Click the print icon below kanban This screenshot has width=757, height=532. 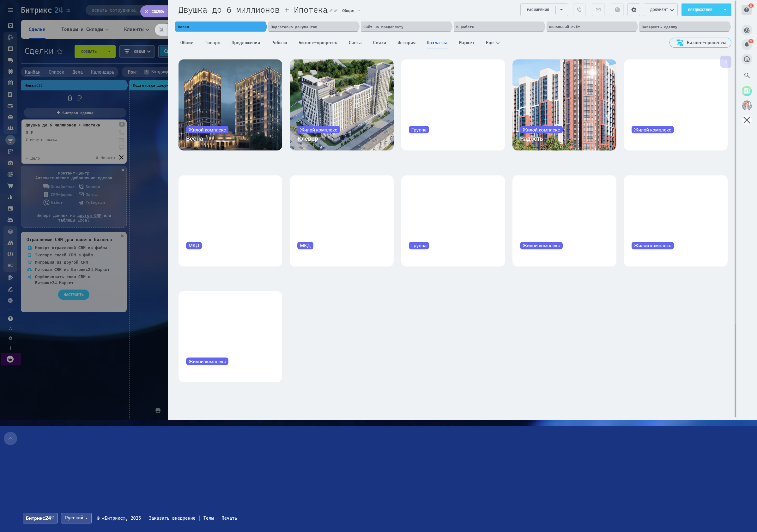coord(158,410)
